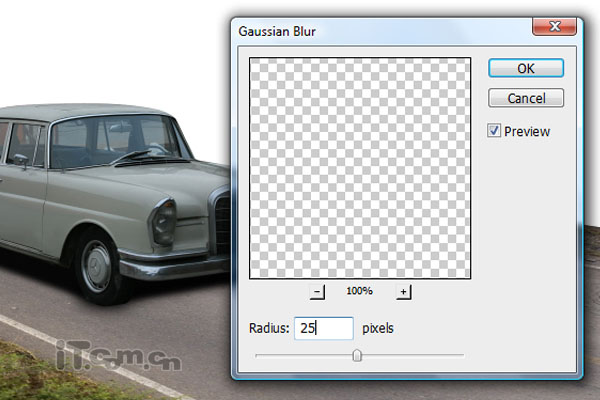Click the 100% zoom level label
The height and width of the screenshot is (400, 600).
click(x=360, y=291)
